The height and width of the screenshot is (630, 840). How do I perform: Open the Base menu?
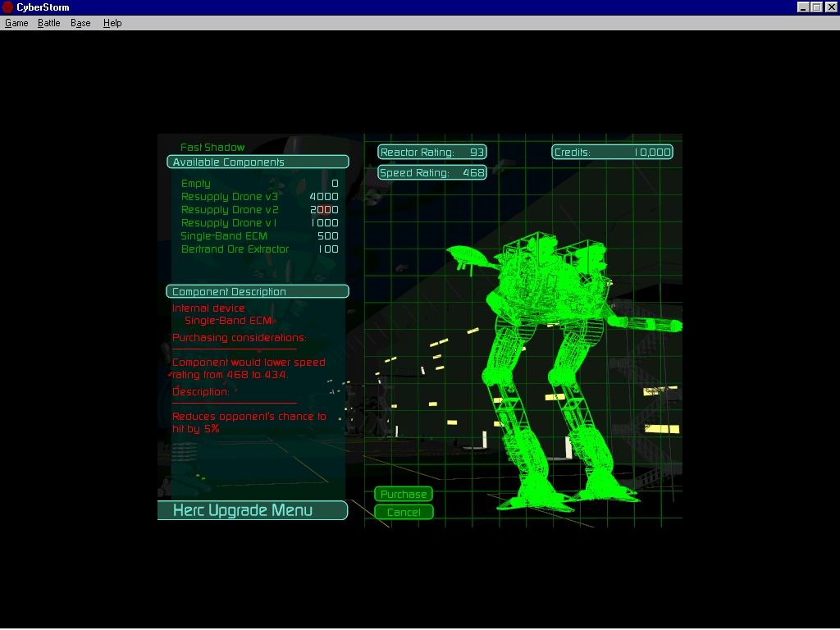click(80, 23)
